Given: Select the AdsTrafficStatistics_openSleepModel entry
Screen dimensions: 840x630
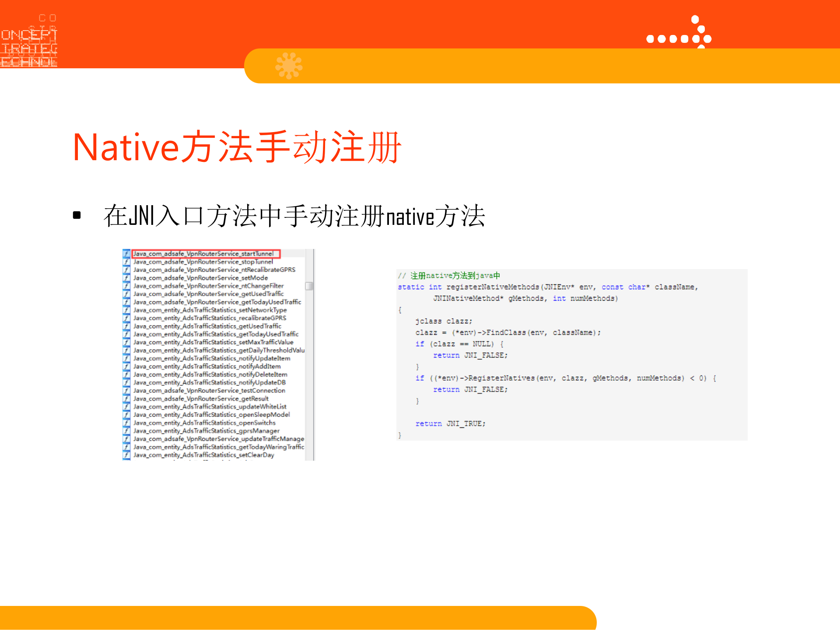Looking at the screenshot, I should 211,414.
